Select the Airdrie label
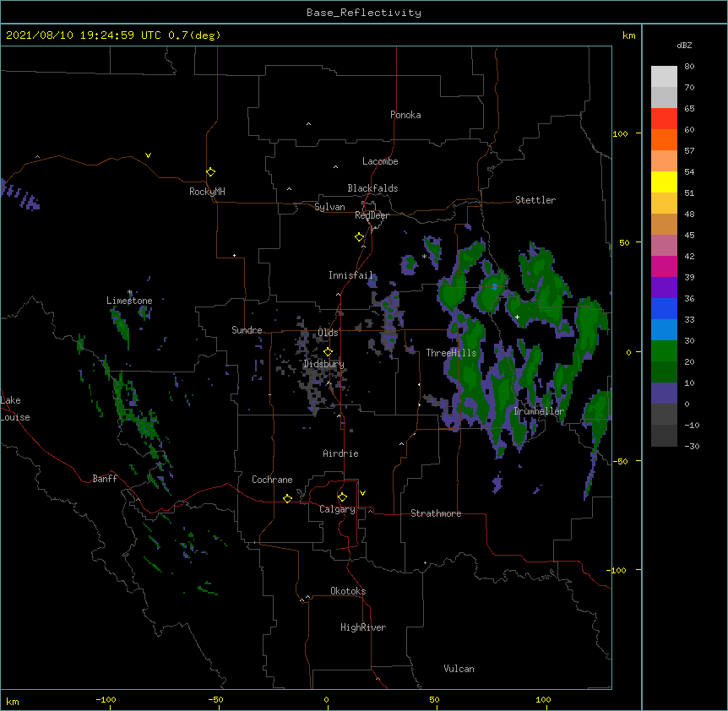The width and height of the screenshot is (728, 711). tap(340, 453)
